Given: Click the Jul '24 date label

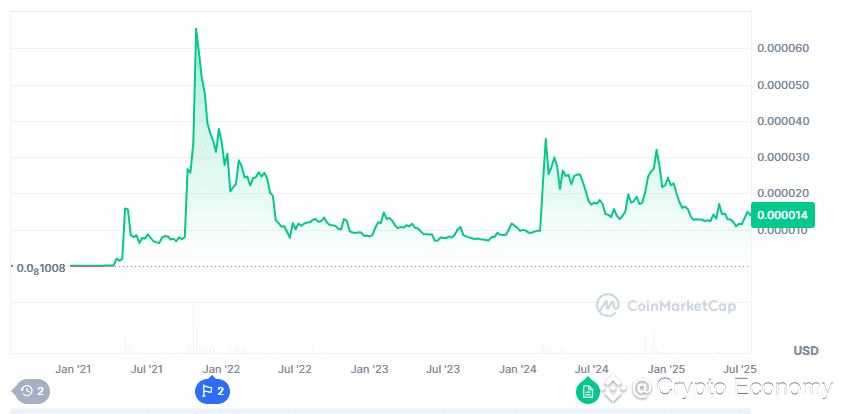Looking at the screenshot, I should [x=591, y=369].
